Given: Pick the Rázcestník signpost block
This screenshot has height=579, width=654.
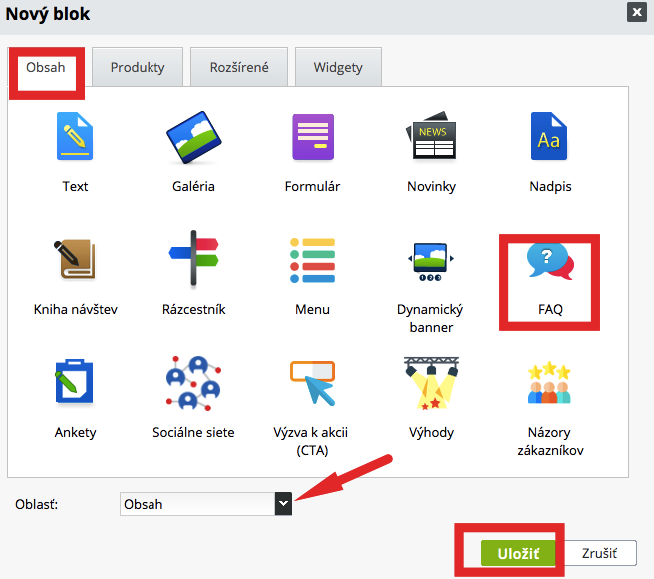Looking at the screenshot, I should click(x=193, y=261).
